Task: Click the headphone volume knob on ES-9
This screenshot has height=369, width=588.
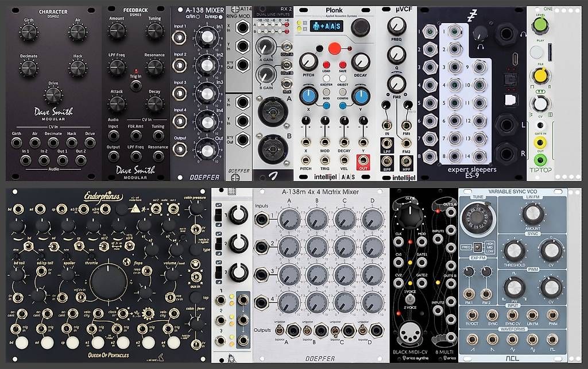Action: pyautogui.click(x=479, y=34)
